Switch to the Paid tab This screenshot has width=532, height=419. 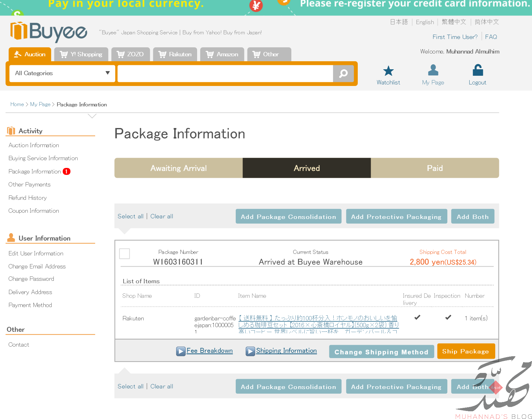point(434,168)
